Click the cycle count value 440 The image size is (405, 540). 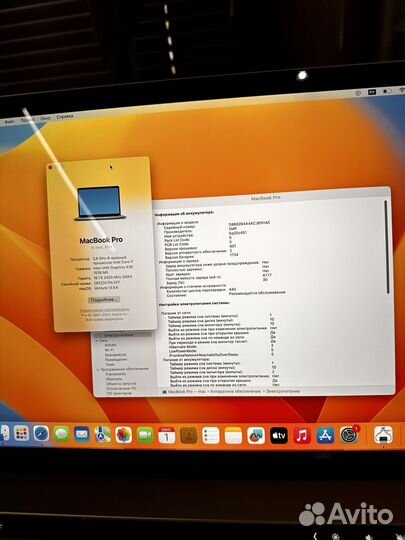click(x=232, y=290)
